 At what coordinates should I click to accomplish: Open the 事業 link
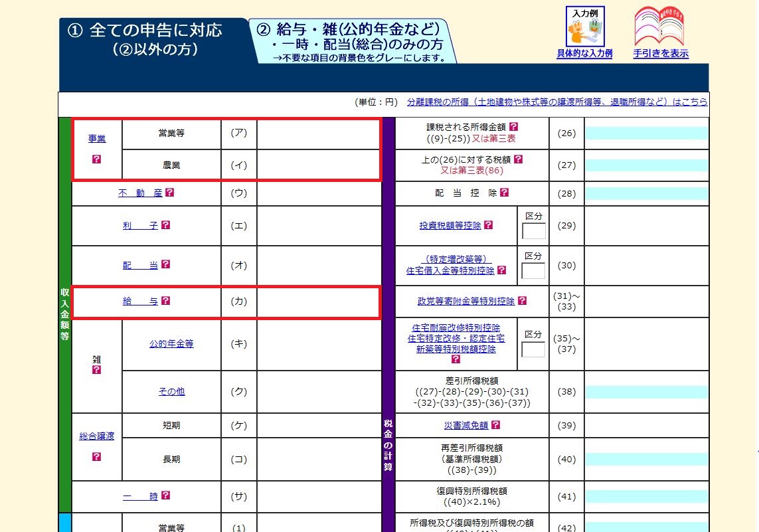click(97, 139)
